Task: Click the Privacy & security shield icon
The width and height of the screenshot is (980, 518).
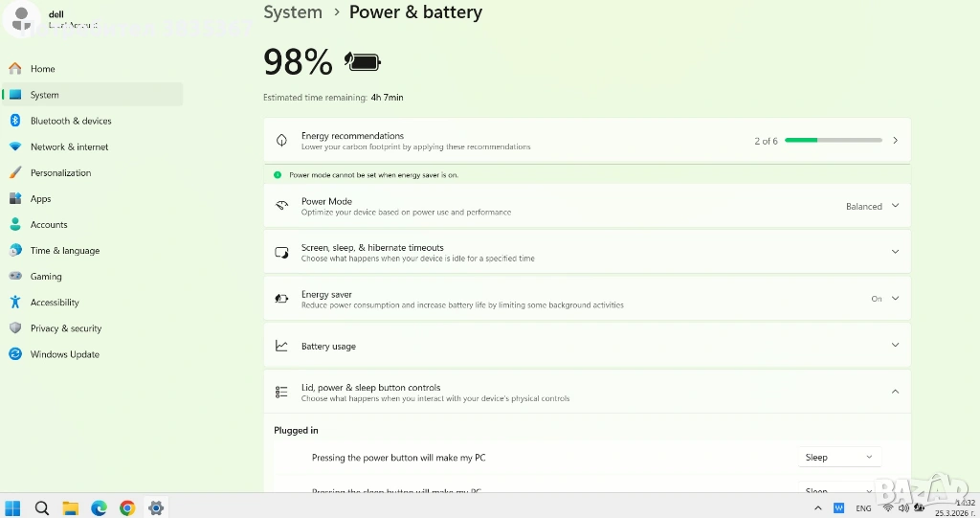Action: click(15, 327)
